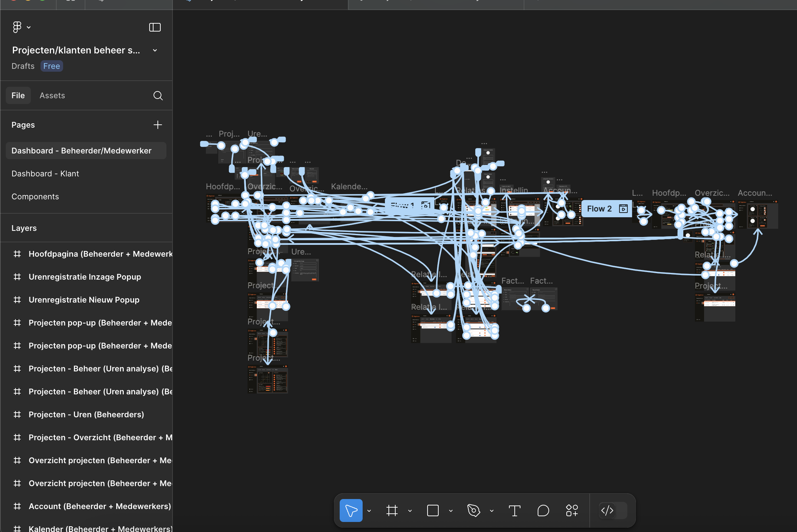Open the Figma main menu logo
Image resolution: width=797 pixels, height=532 pixels.
click(x=17, y=27)
